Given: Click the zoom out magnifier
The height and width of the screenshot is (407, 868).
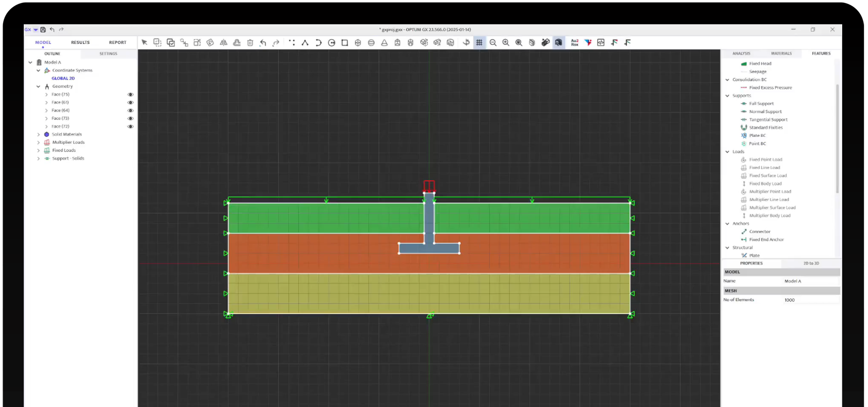Looking at the screenshot, I should (493, 43).
